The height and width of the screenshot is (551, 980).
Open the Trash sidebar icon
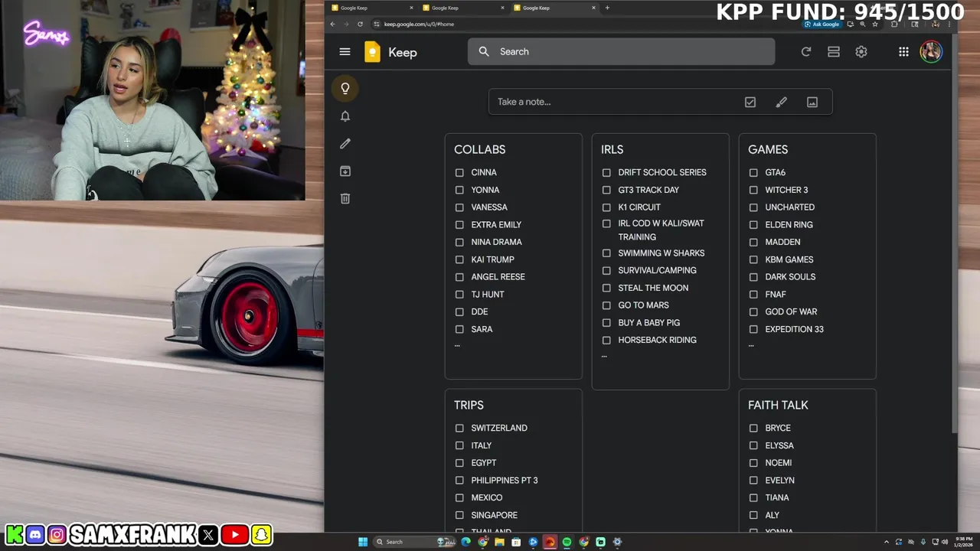345,198
